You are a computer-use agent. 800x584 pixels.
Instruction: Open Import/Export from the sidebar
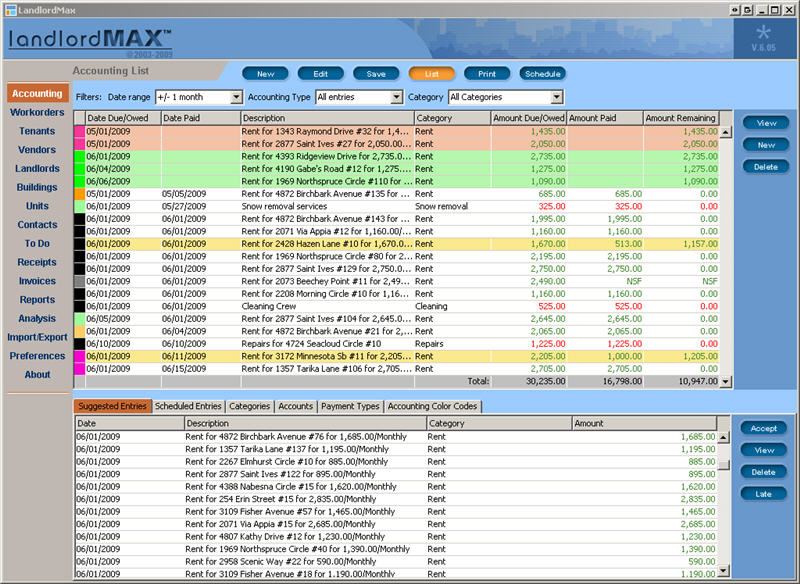[x=37, y=337]
